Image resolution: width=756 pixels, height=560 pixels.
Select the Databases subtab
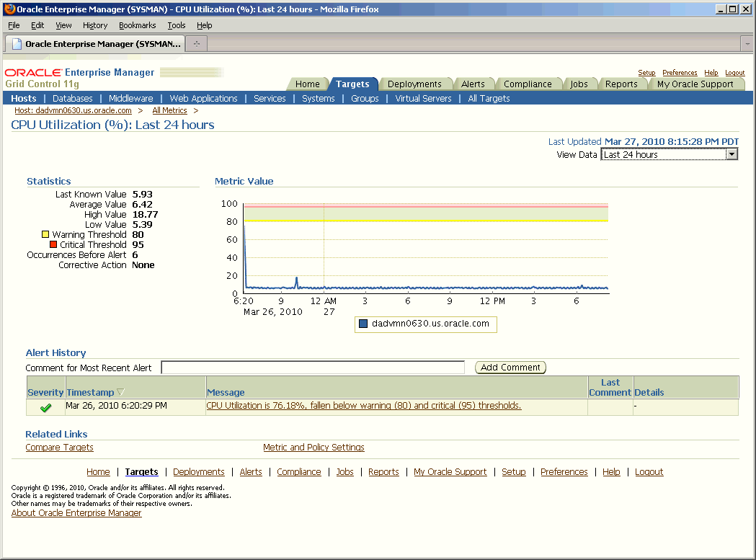pyautogui.click(x=72, y=99)
